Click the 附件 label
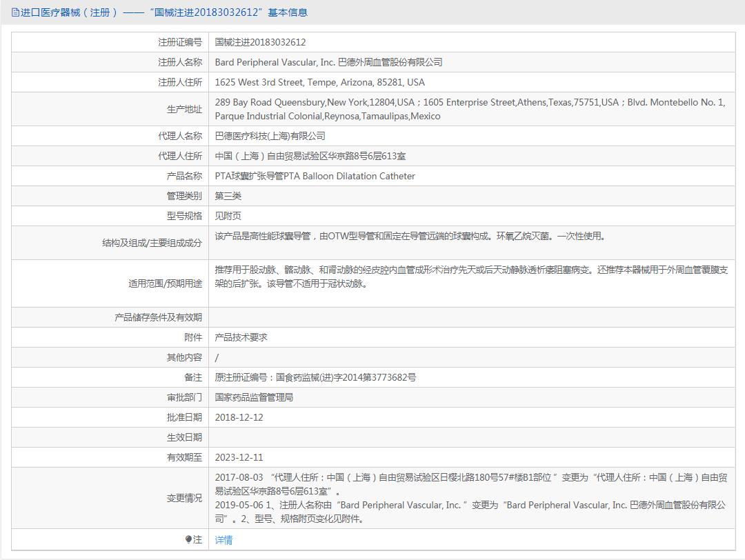 click(193, 337)
